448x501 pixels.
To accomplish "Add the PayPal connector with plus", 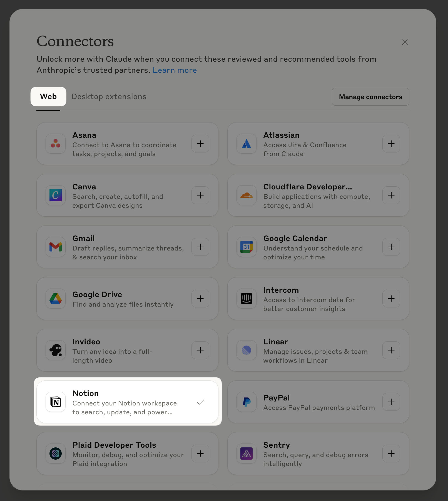I will [x=391, y=402].
